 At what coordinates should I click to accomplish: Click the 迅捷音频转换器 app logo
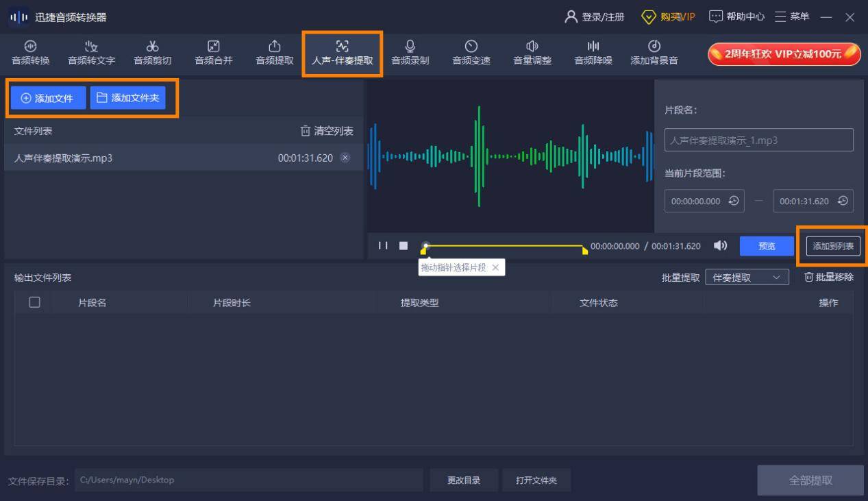pyautogui.click(x=19, y=17)
